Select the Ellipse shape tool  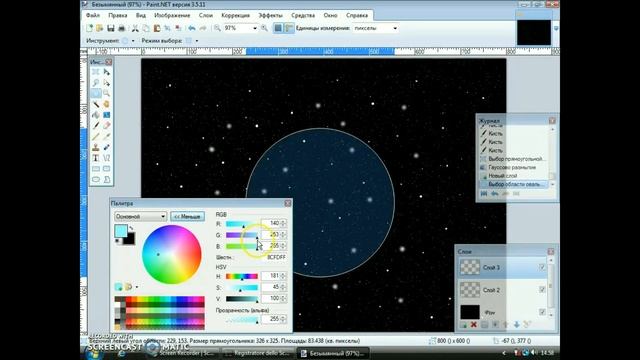[x=96, y=179]
